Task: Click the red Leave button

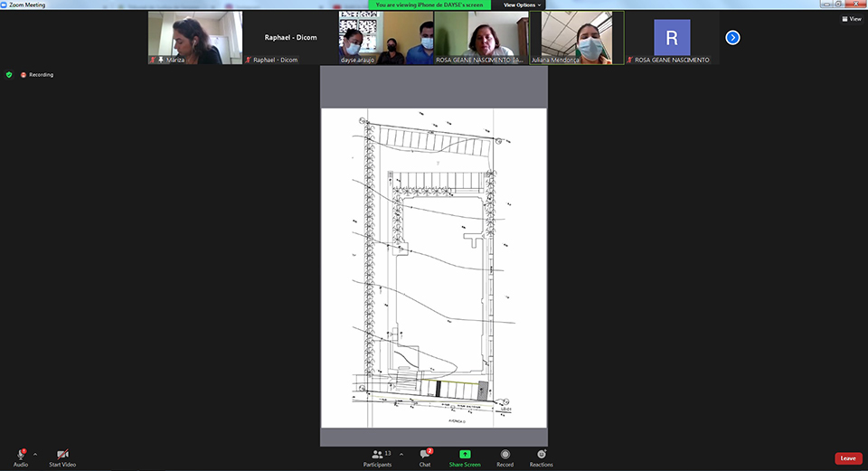Action: coord(847,458)
